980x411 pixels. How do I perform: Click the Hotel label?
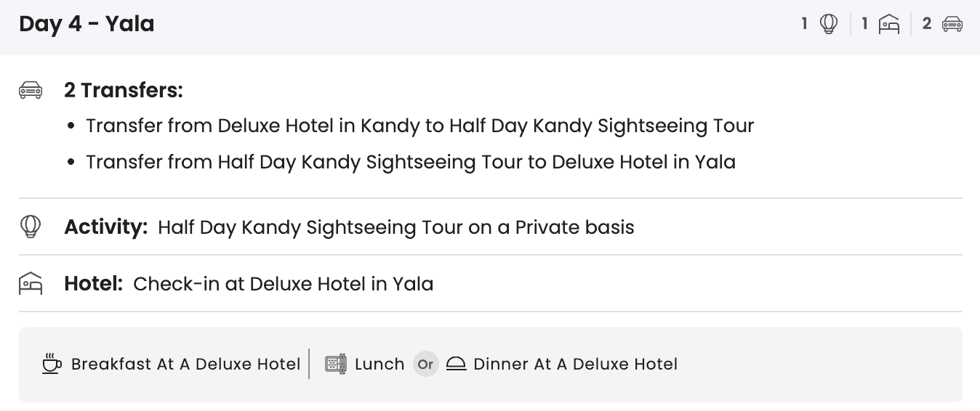(x=93, y=283)
